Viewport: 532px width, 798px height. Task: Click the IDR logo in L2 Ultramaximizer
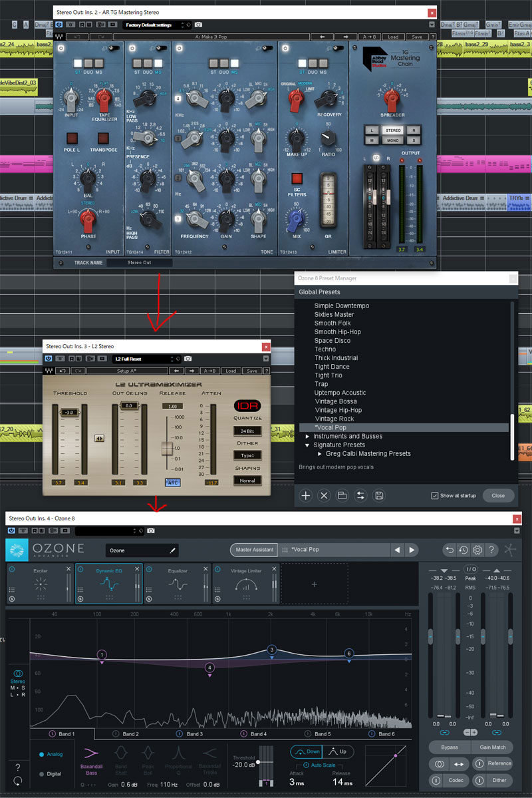247,405
